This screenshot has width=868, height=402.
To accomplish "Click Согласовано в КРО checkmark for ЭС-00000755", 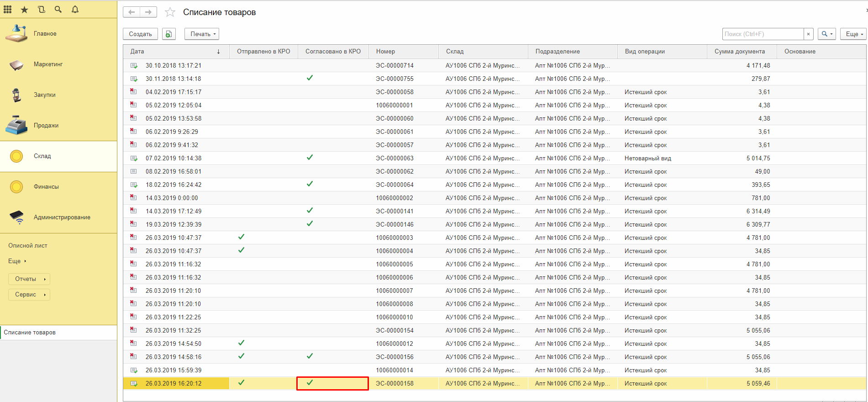I will 310,78.
